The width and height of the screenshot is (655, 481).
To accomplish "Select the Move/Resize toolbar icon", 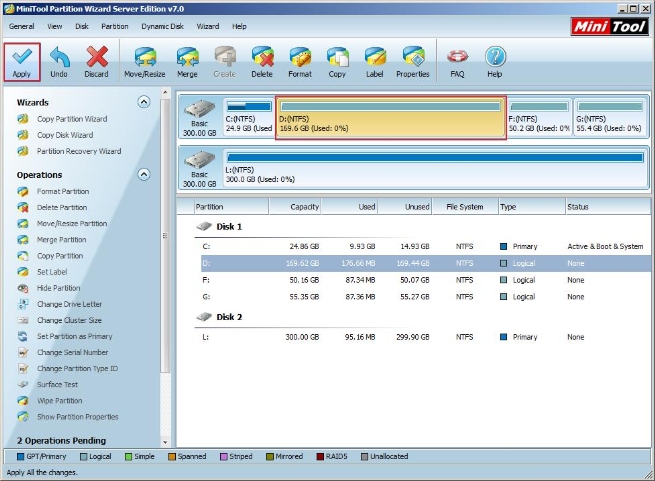I will pos(145,62).
